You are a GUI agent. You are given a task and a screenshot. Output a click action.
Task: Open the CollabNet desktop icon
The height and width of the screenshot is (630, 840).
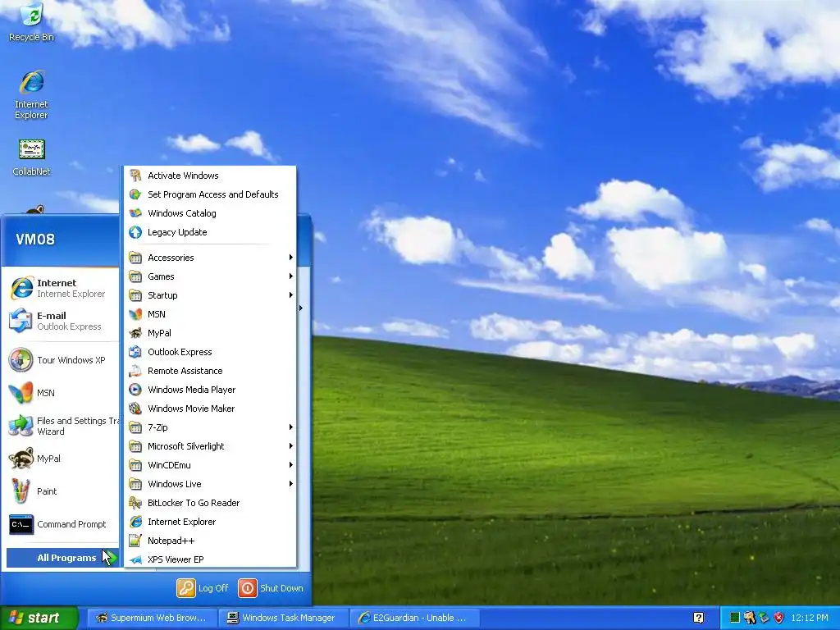tap(32, 157)
